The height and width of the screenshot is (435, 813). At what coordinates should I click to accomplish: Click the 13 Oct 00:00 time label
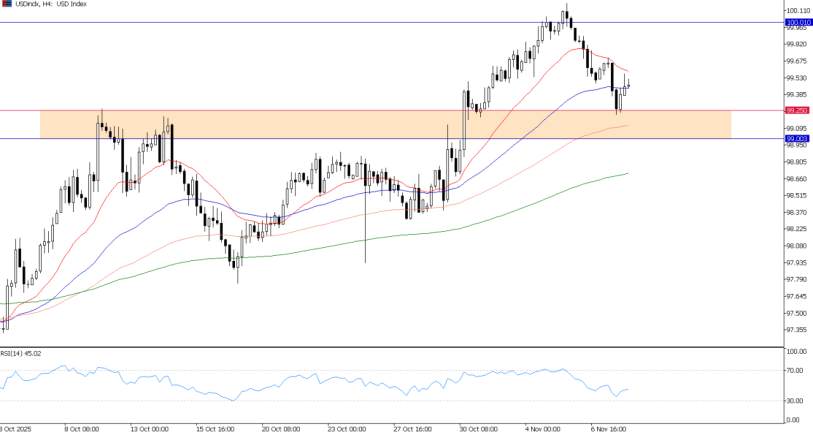click(x=149, y=429)
